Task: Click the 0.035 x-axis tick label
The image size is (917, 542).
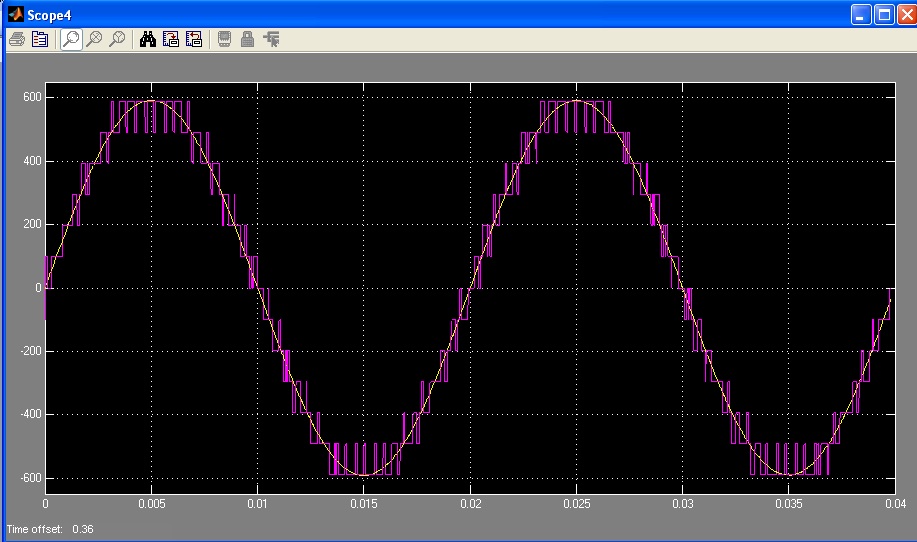Action: tap(789, 503)
